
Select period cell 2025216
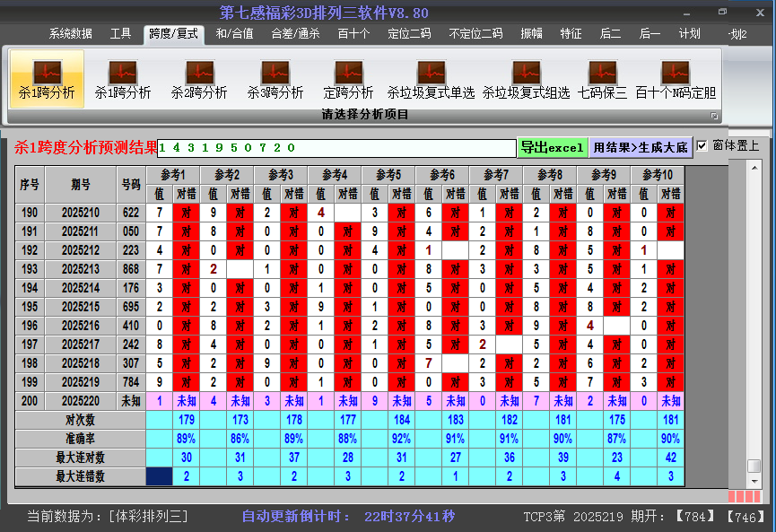[81, 326]
